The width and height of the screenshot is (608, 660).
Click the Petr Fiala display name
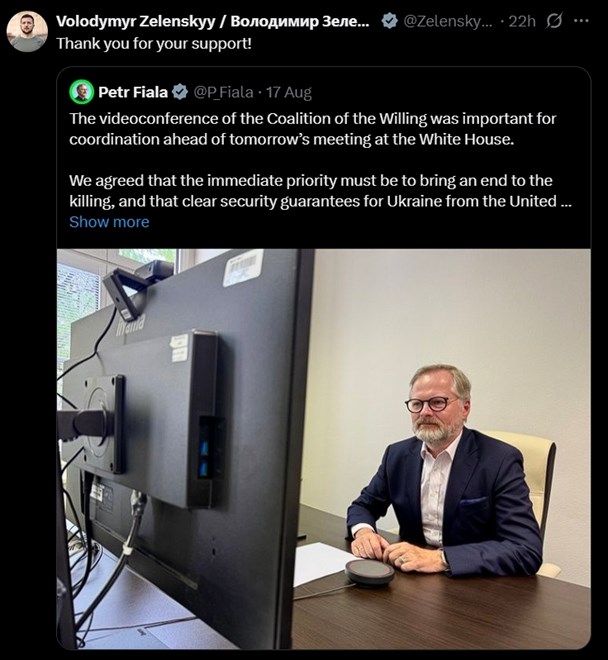coord(133,92)
